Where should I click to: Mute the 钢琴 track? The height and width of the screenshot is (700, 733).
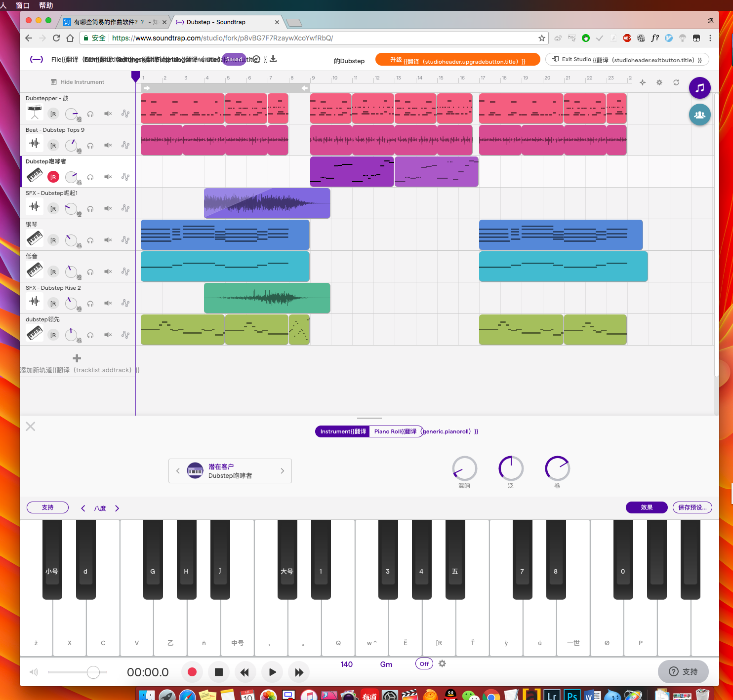(108, 240)
